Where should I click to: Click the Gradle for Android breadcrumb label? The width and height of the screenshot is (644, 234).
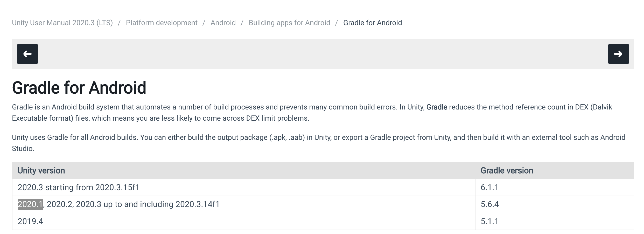[372, 23]
